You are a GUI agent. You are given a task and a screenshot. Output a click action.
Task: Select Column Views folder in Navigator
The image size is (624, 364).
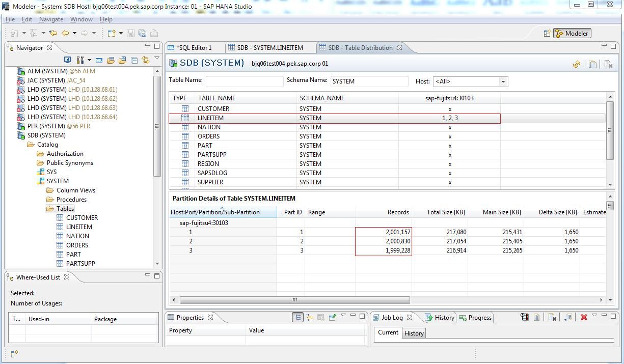[x=75, y=190]
